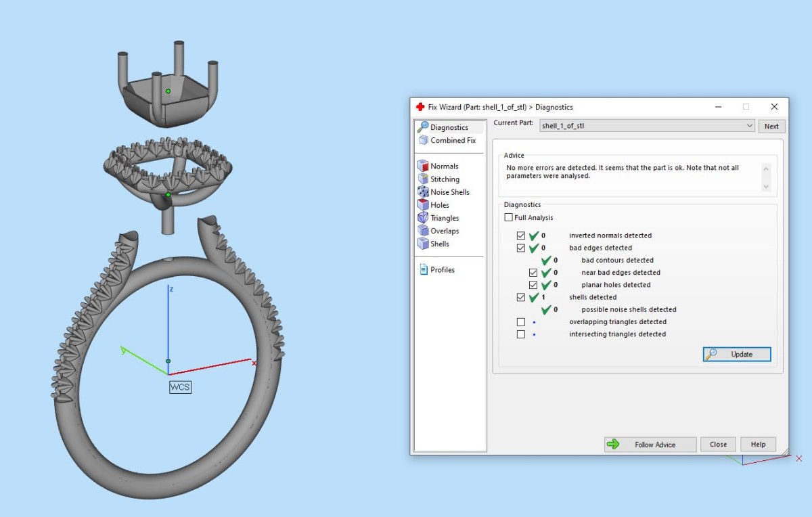812x517 pixels.
Task: Select the Triangles fix icon
Action: click(423, 218)
